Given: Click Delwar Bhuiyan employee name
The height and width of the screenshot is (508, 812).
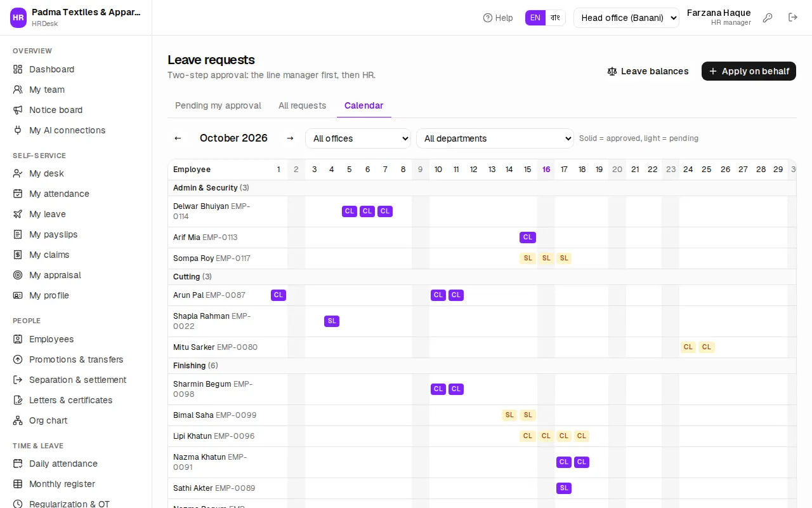Looking at the screenshot, I should (x=201, y=206).
